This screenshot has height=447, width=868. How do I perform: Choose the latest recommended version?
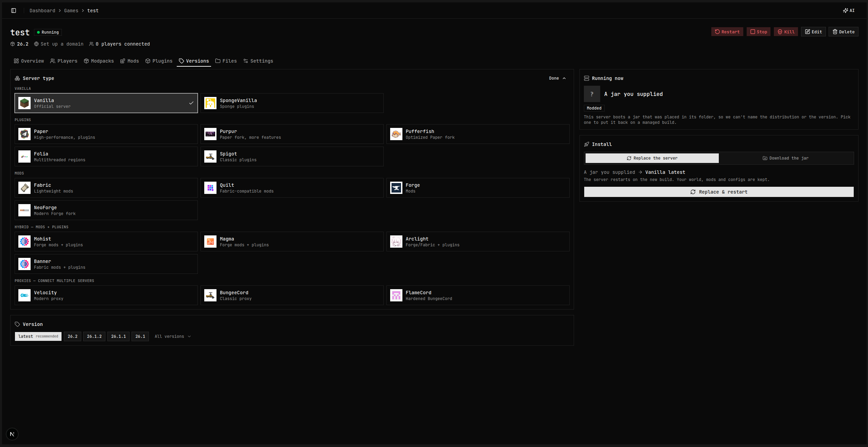38,336
